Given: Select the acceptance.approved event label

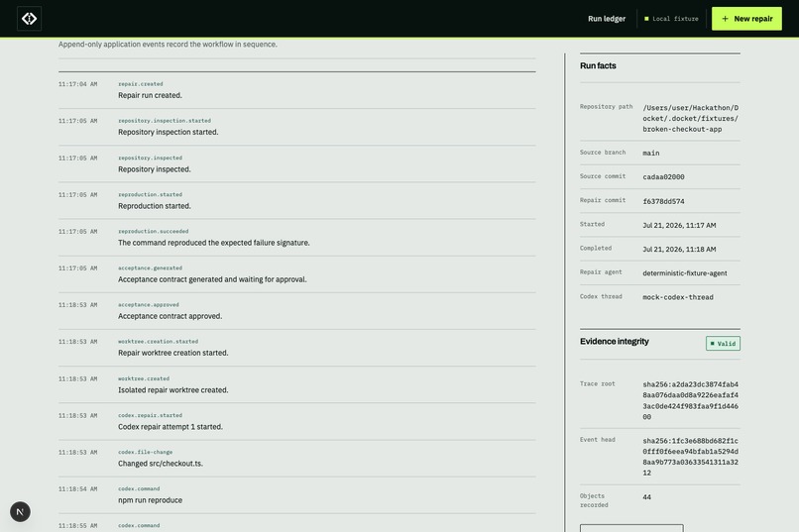Looking at the screenshot, I should tap(149, 304).
